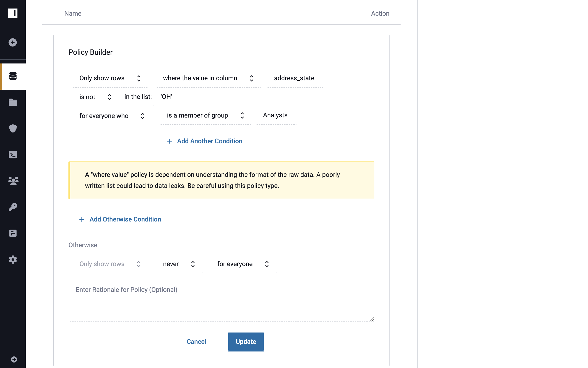Open 'is a member of group' dropdown
The width and height of the screenshot is (588, 368).
click(206, 115)
